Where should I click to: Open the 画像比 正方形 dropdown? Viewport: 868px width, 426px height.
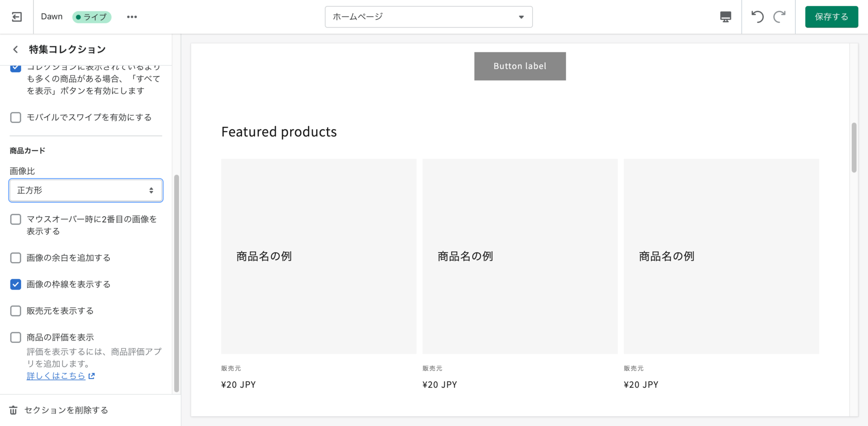86,191
